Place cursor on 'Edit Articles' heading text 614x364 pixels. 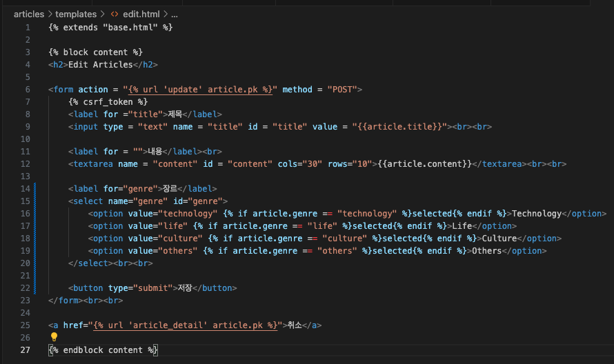tap(101, 65)
